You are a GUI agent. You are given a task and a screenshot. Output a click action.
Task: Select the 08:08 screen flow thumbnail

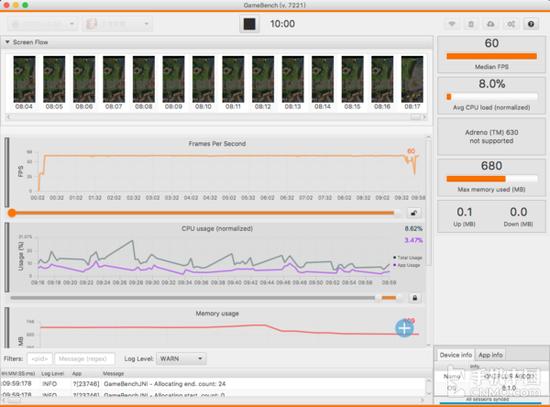coord(143,79)
